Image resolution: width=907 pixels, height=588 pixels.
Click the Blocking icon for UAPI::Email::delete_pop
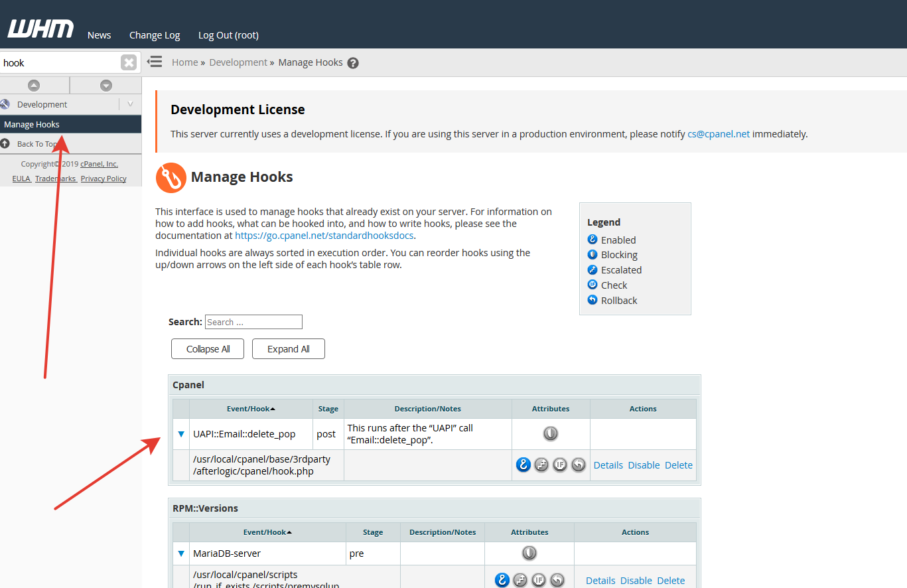(550, 433)
